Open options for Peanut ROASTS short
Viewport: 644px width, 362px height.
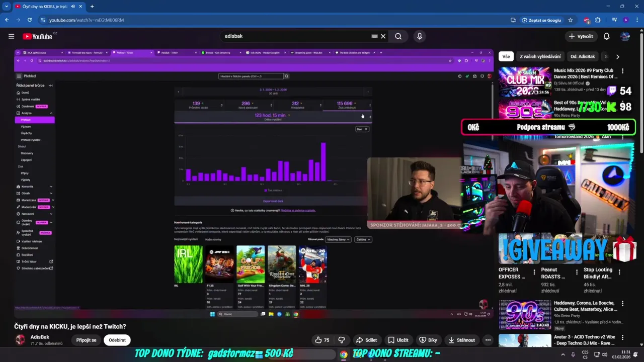pos(577,272)
